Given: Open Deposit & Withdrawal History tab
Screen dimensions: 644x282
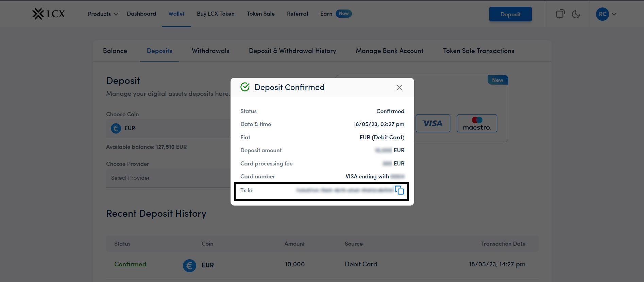Looking at the screenshot, I should (x=292, y=51).
